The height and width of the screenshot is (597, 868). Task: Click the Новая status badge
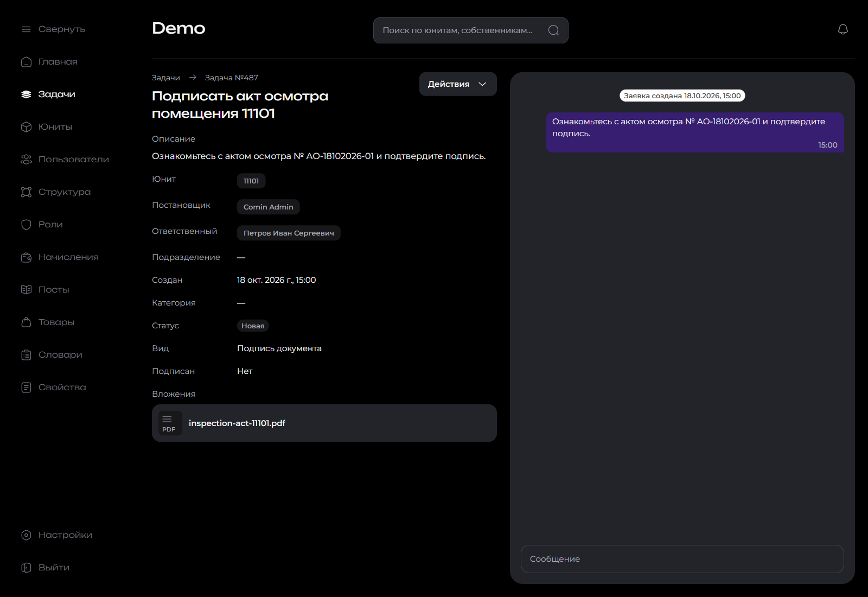253,326
